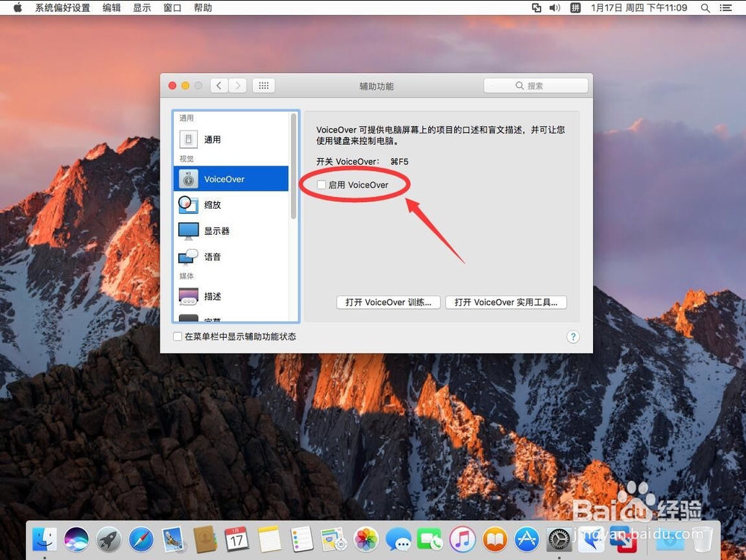Open the 帮助 menu
The image size is (746, 560).
[x=203, y=7]
